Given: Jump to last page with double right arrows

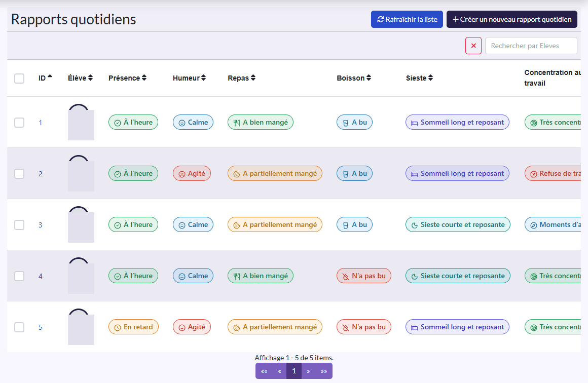Looking at the screenshot, I should coord(323,371).
